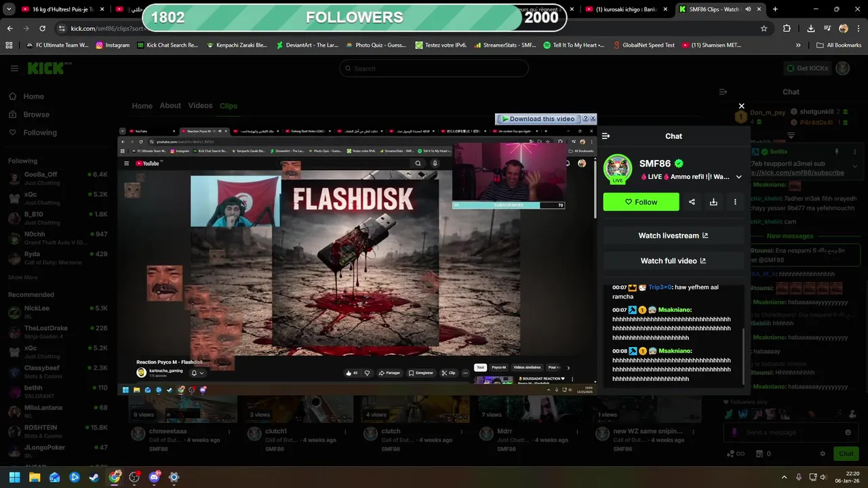Open chat settings gear icon

coord(823,453)
